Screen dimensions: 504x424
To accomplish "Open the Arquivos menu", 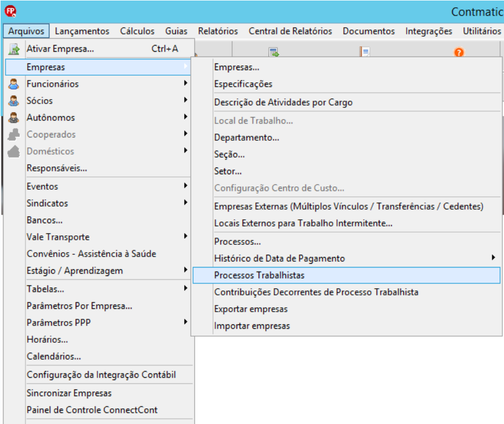I will coord(26,31).
